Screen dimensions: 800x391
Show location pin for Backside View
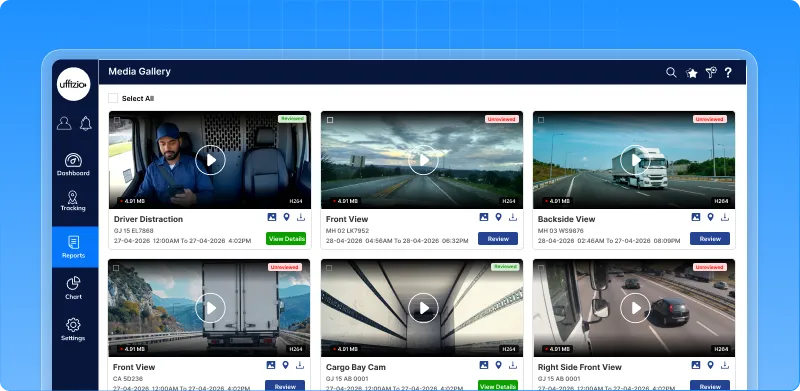pos(710,217)
